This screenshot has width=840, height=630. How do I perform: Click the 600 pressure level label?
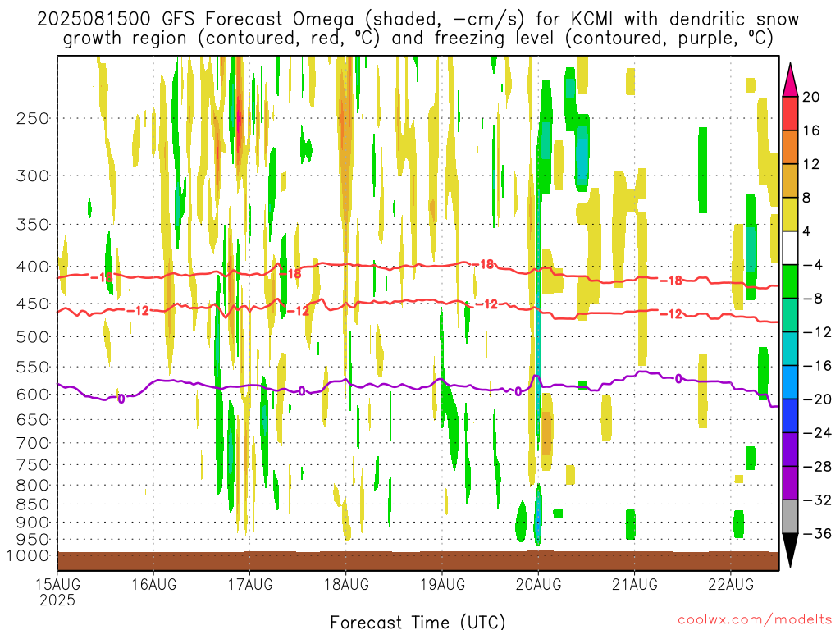(33, 395)
